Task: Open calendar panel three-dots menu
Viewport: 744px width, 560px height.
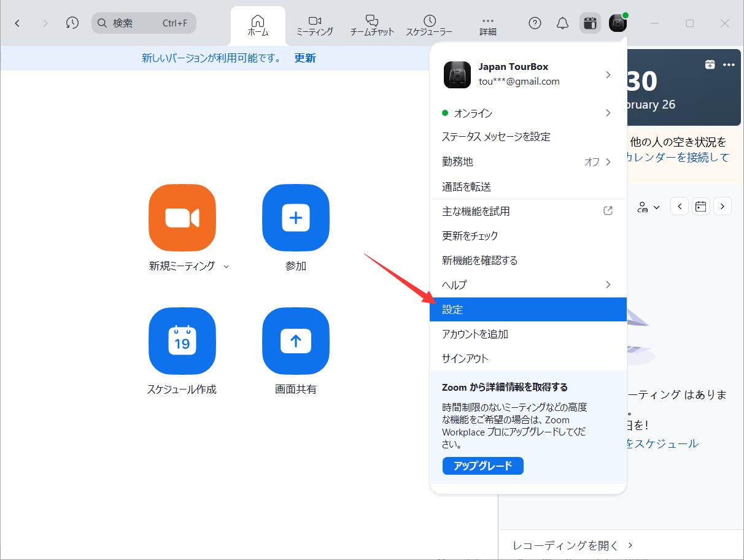Action: (x=729, y=64)
